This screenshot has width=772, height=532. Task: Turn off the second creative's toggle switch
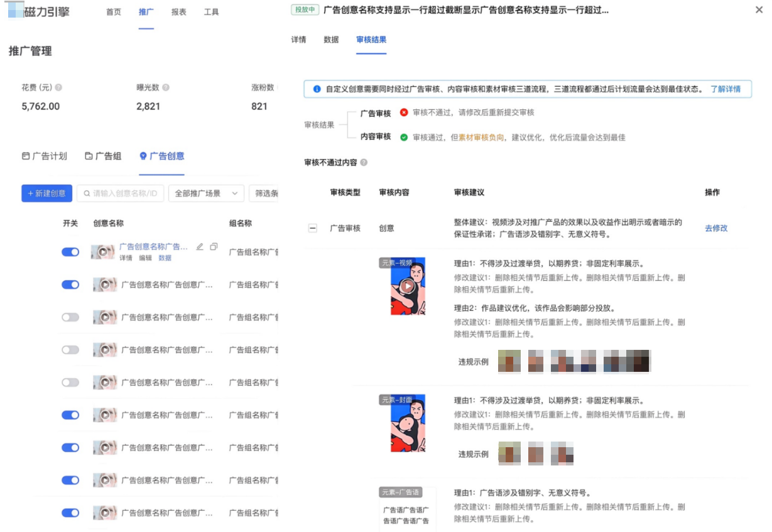pyautogui.click(x=70, y=285)
